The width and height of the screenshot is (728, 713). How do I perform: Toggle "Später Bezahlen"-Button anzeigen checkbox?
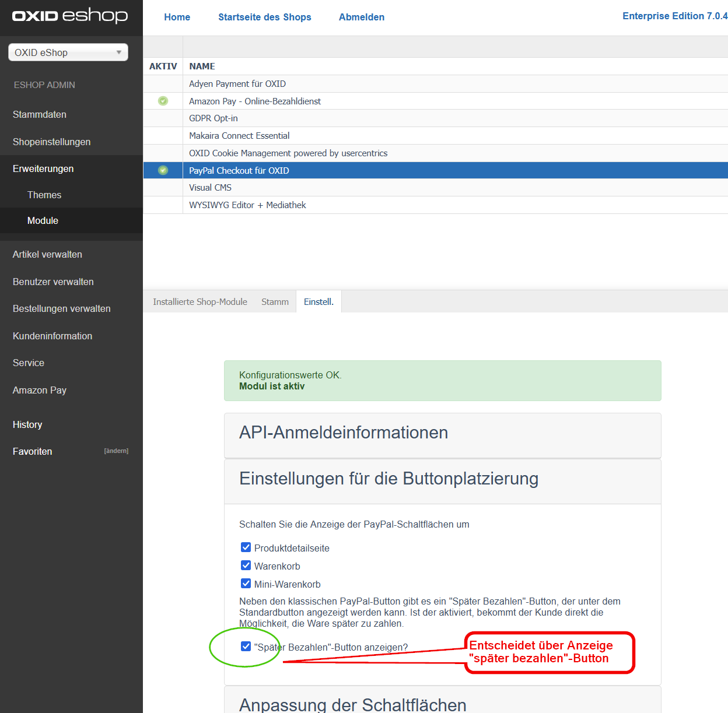coord(246,647)
